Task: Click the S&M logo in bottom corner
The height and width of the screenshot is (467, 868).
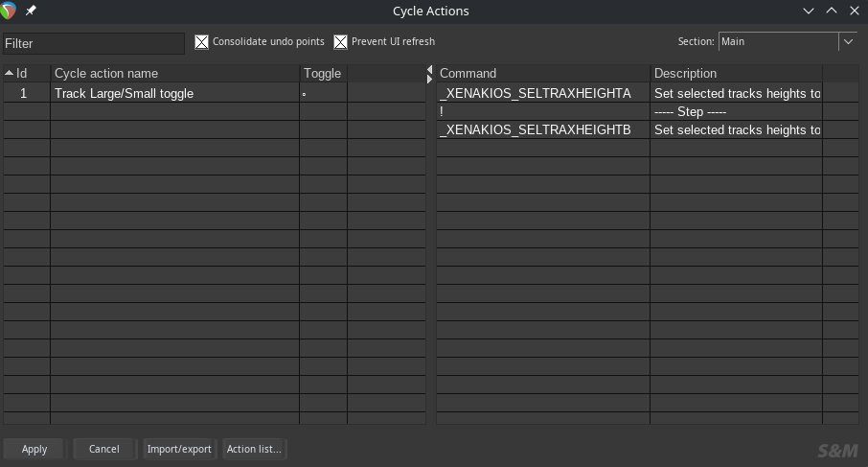Action: (x=837, y=450)
